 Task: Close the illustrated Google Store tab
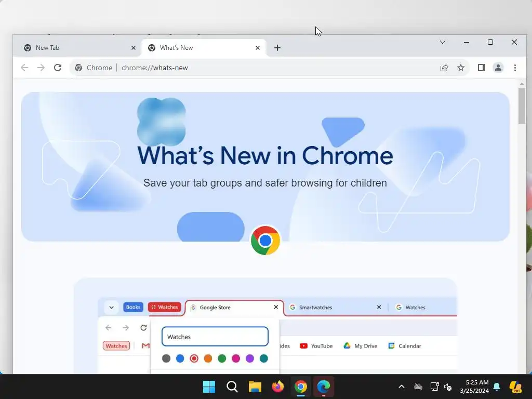[276, 307]
